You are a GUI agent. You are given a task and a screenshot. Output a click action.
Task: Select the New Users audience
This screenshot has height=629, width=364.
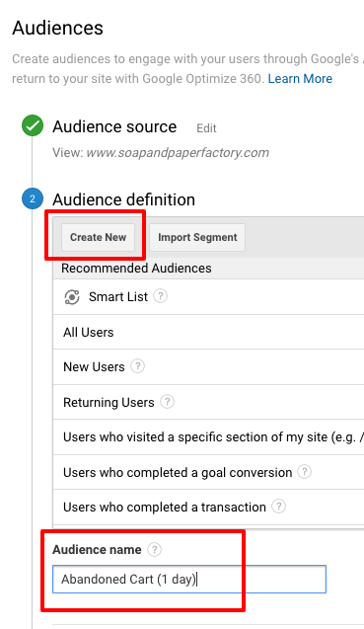point(208,366)
